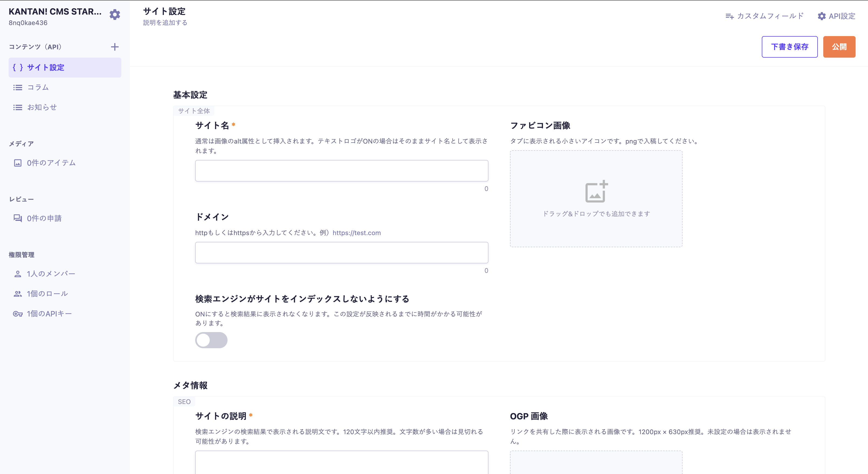
Task: Open reviews via the 0件の申請 icon
Action: pos(18,218)
